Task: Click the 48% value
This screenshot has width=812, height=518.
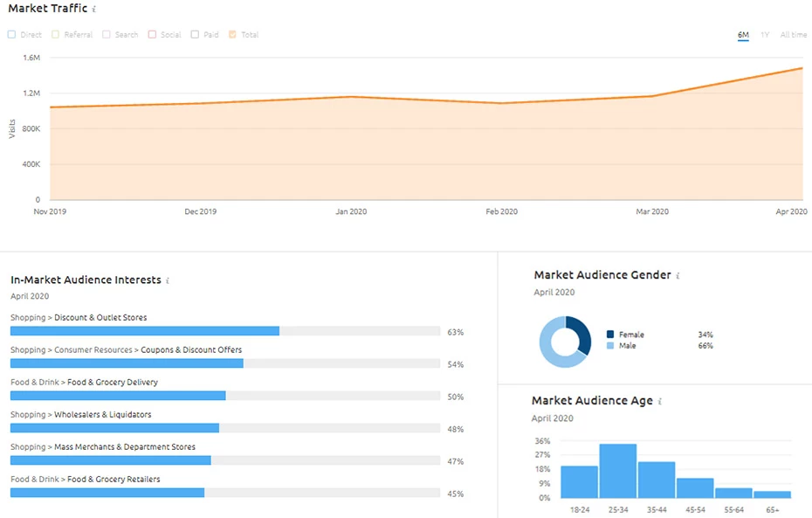Action: 456,430
